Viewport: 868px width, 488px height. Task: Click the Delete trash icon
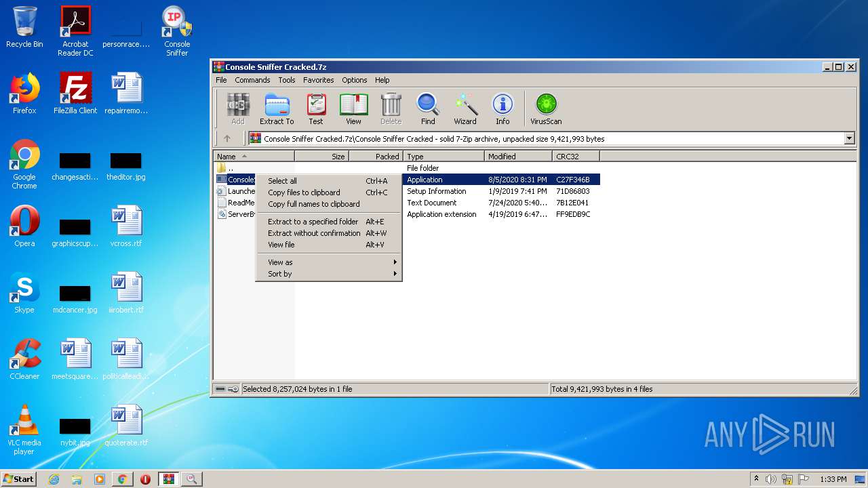tap(391, 109)
